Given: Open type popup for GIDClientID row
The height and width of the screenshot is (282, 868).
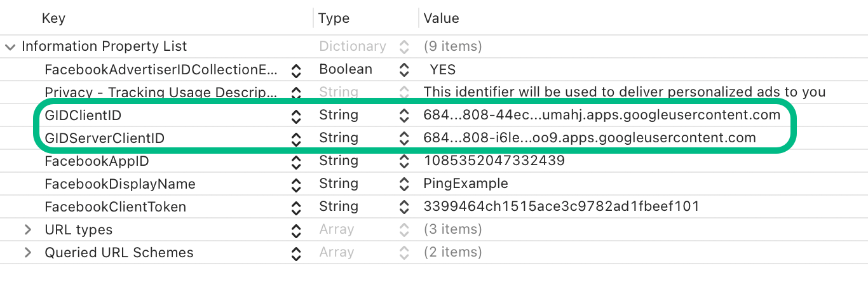Looking at the screenshot, I should [x=403, y=116].
